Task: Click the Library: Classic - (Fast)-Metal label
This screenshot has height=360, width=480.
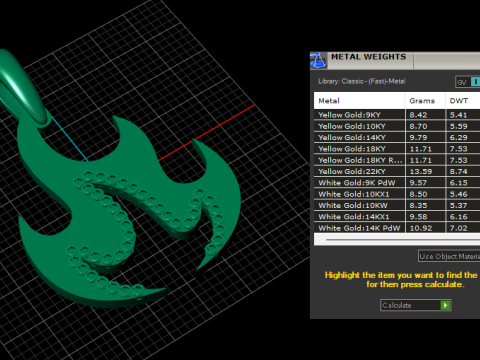Action: click(362, 81)
